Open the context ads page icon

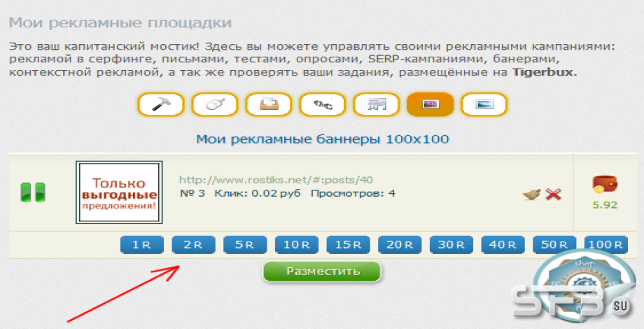tap(376, 104)
